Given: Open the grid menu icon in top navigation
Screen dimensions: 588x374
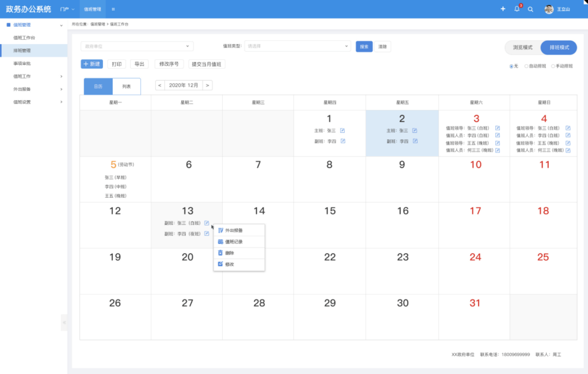Looking at the screenshot, I should click(113, 9).
